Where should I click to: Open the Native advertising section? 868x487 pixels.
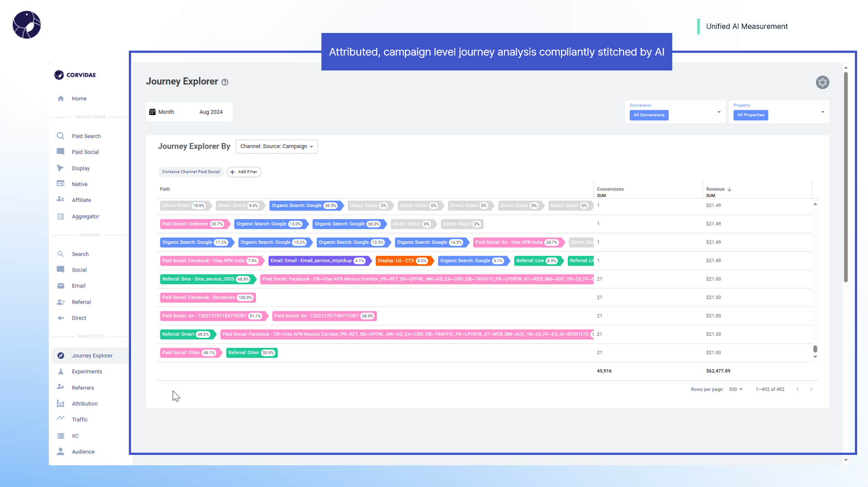point(79,184)
